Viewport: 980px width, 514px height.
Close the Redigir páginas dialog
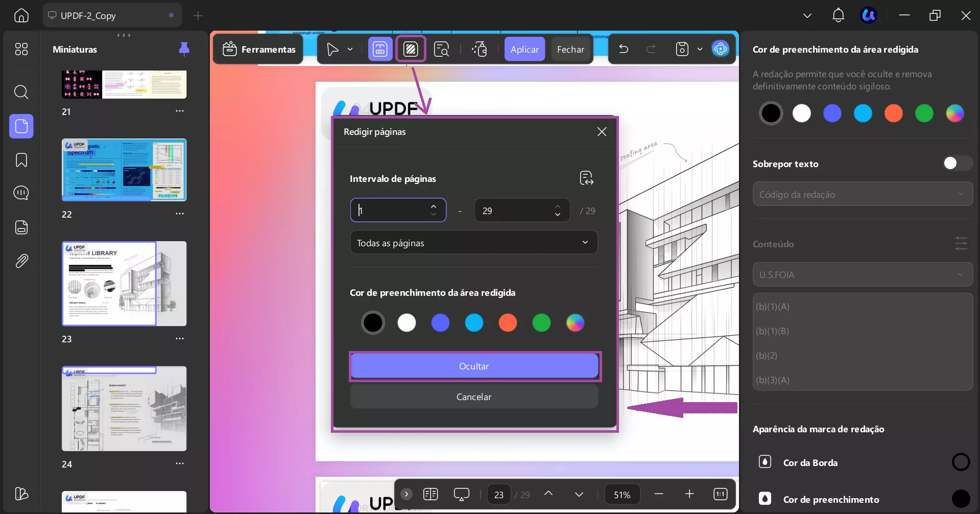click(602, 132)
